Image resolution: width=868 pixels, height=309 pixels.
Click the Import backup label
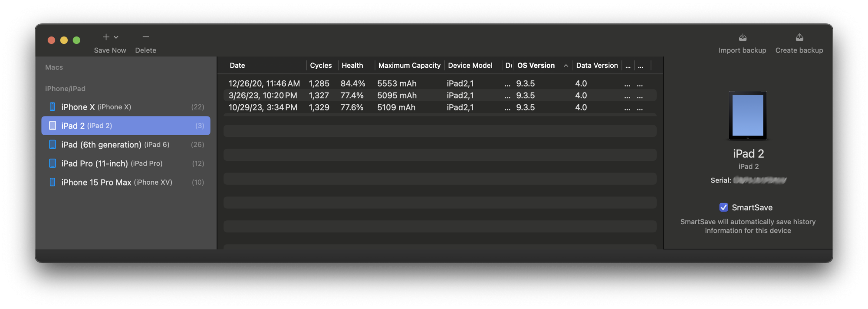[x=742, y=50]
